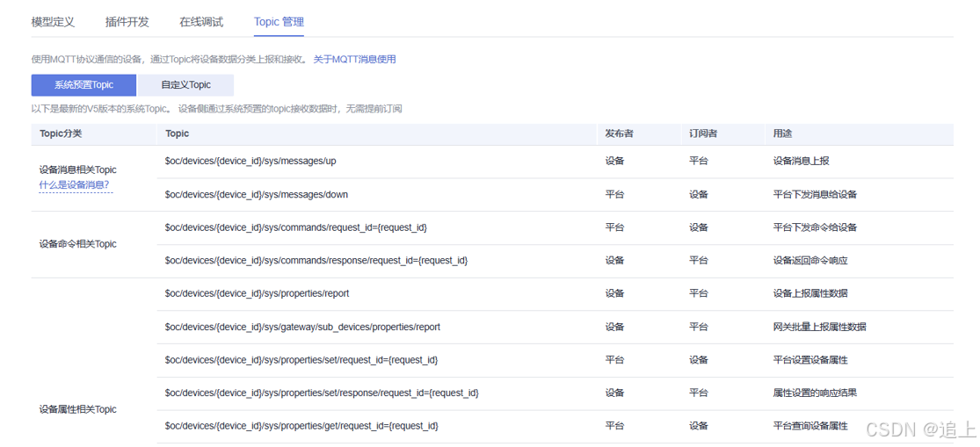
Task: Switch to 自定义Topic view
Action: [x=185, y=85]
